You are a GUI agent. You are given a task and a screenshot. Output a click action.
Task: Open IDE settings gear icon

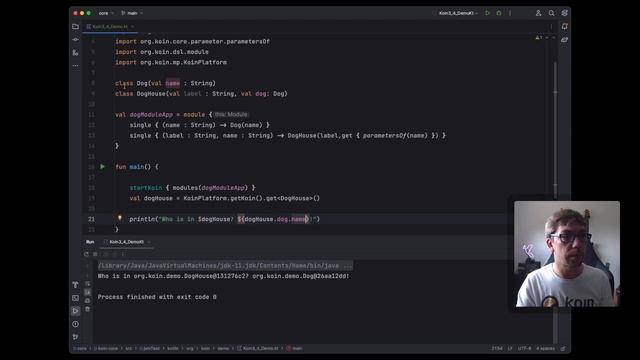[564, 13]
